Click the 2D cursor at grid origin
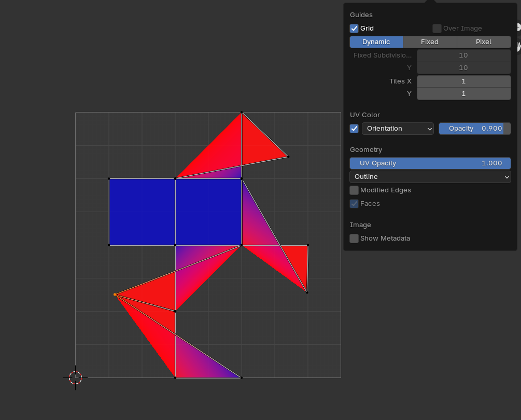Screen dimensions: 521x420 (75, 378)
